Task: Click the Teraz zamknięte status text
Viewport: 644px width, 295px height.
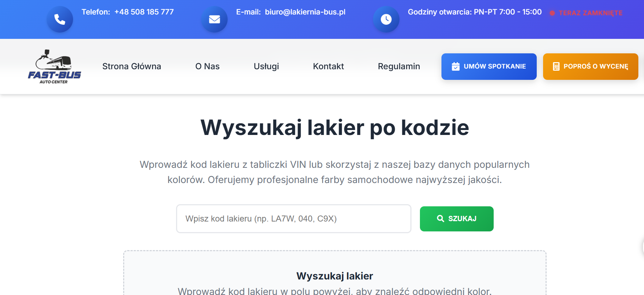Action: click(591, 13)
